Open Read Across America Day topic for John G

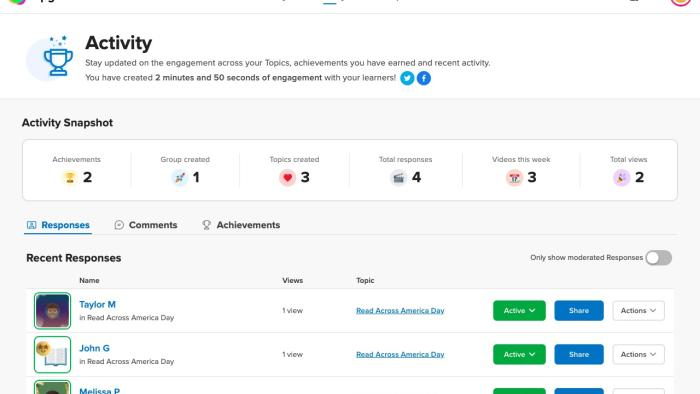click(400, 354)
